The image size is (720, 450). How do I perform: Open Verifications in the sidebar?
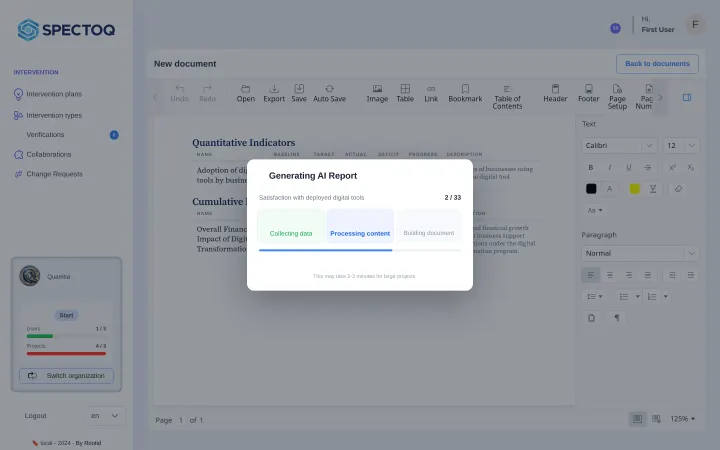[x=45, y=135]
